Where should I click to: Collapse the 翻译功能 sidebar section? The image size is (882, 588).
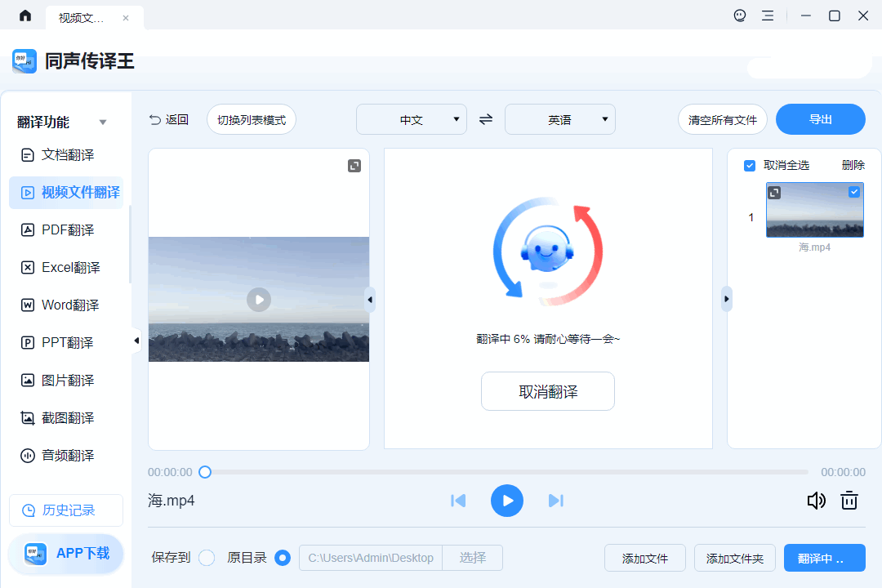click(x=103, y=122)
